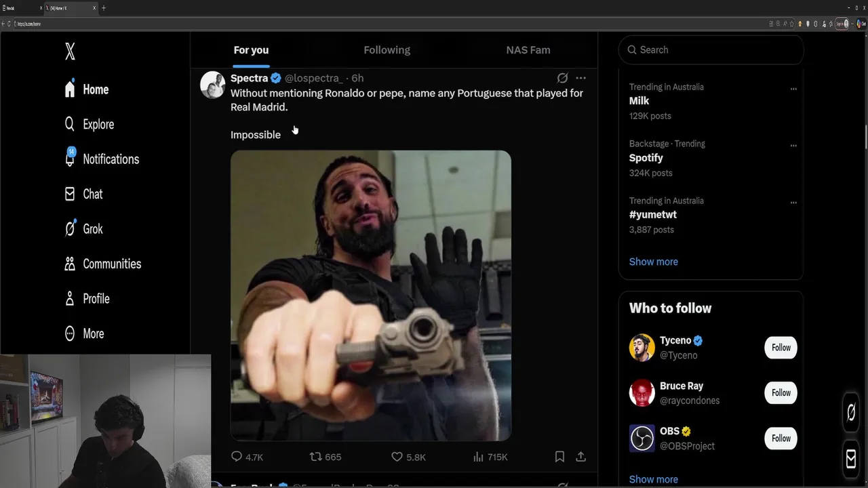Follow the OBS account

coord(781,439)
